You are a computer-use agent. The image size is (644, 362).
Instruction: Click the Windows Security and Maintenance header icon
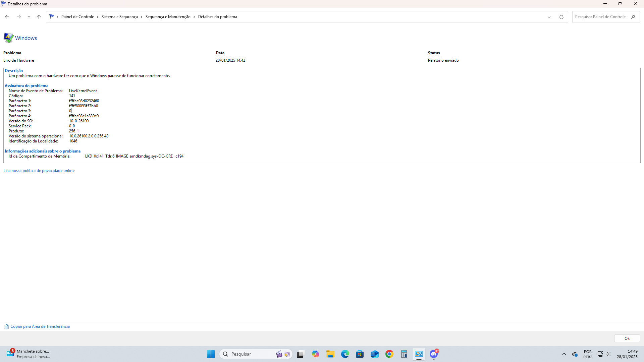[8, 38]
